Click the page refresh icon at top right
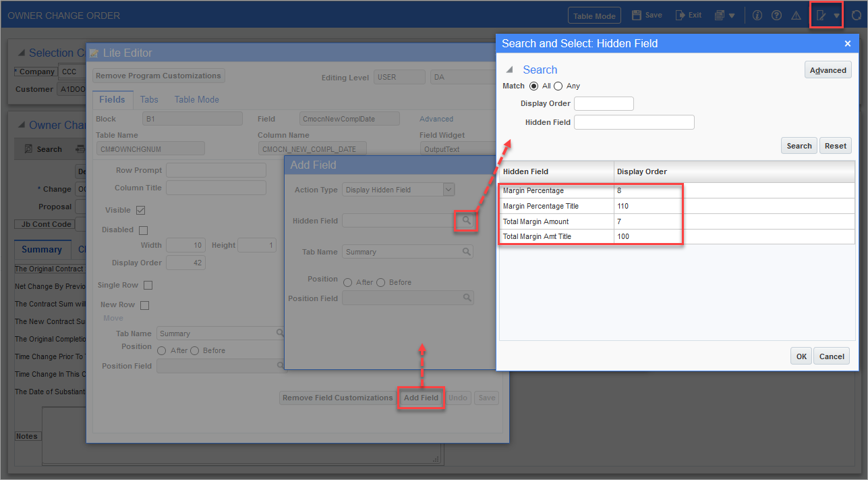The image size is (868, 480). pos(857,14)
